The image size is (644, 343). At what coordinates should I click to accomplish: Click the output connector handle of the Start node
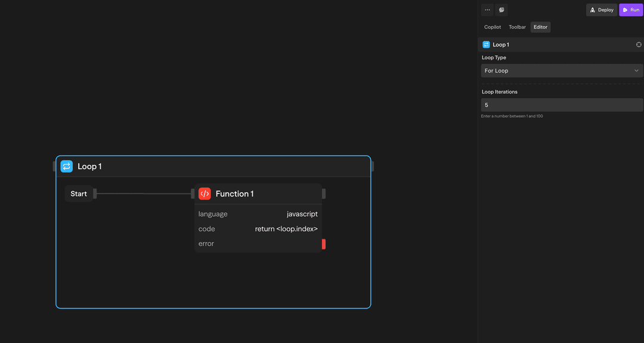(x=95, y=193)
